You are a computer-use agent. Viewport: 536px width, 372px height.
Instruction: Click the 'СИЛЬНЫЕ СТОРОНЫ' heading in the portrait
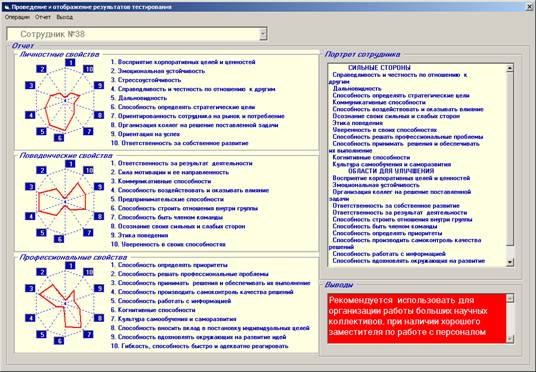click(379, 68)
